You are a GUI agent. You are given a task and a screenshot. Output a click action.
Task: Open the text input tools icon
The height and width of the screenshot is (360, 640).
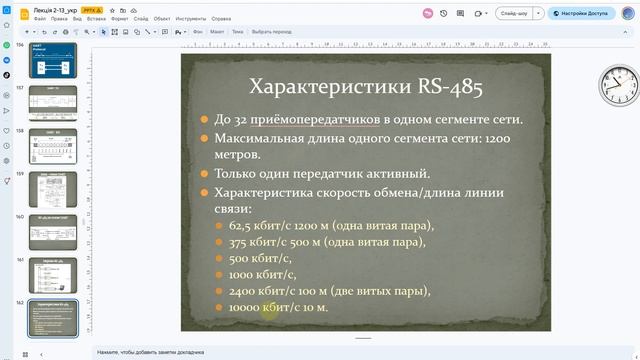[x=178, y=32]
